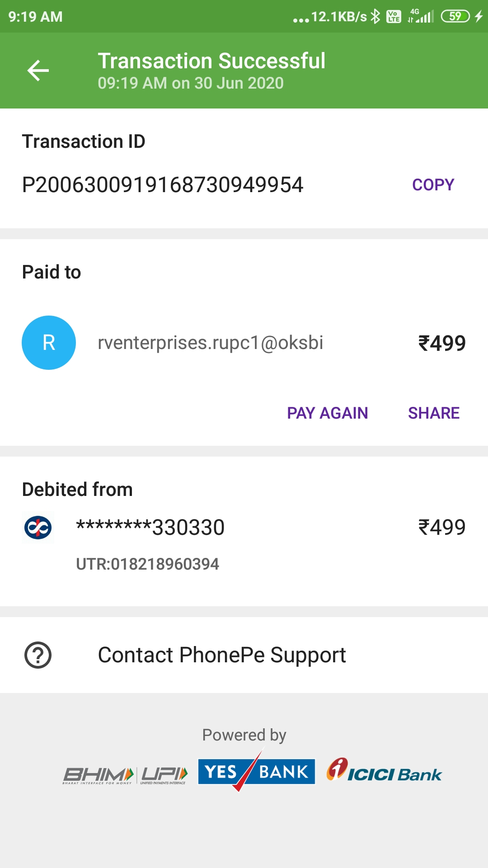This screenshot has height=868, width=488.
Task: Tap the ₹499 debited amount
Action: pyautogui.click(x=442, y=528)
